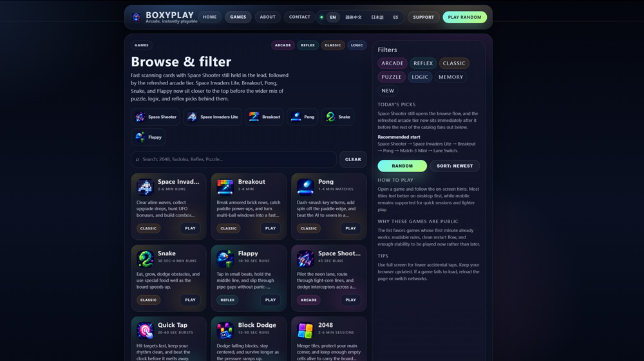
Task: Click the PLAY RANDOM button
Action: (x=464, y=17)
